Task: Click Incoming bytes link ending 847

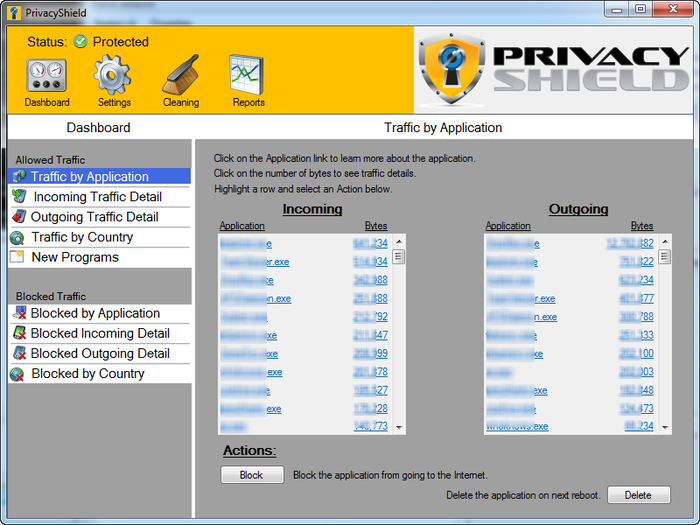Action: 371,335
